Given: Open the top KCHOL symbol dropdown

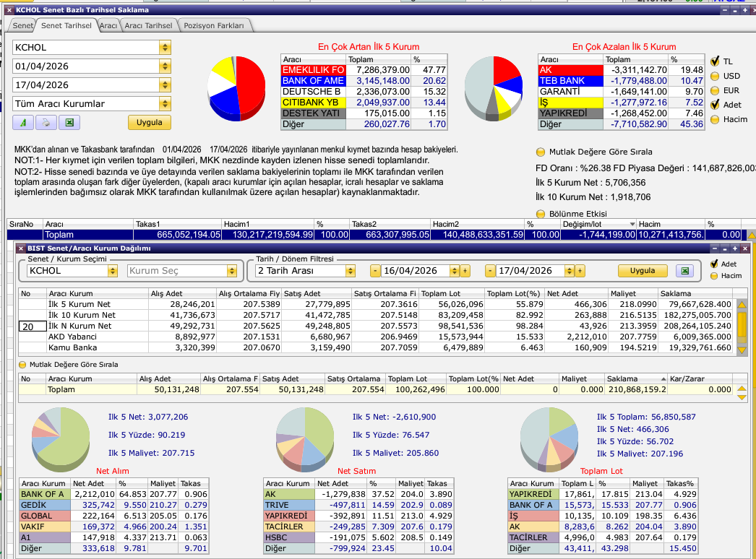Looking at the screenshot, I should tap(165, 47).
